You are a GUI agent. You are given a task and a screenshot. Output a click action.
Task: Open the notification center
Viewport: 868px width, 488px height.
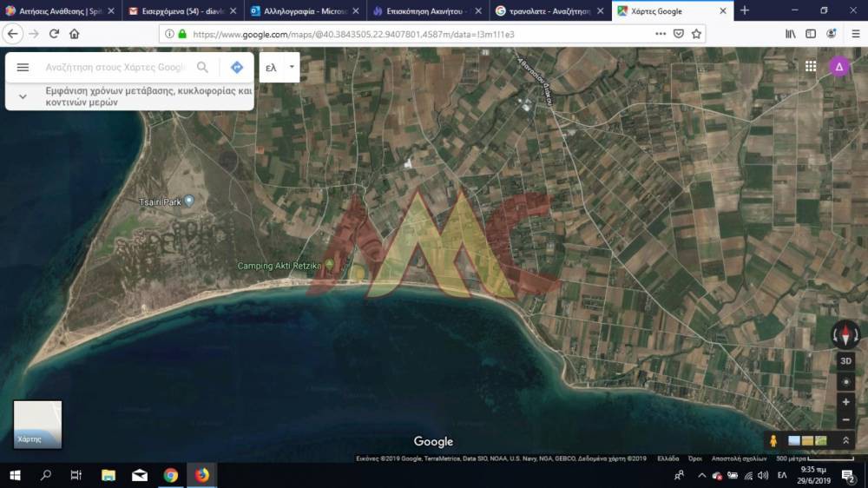848,475
